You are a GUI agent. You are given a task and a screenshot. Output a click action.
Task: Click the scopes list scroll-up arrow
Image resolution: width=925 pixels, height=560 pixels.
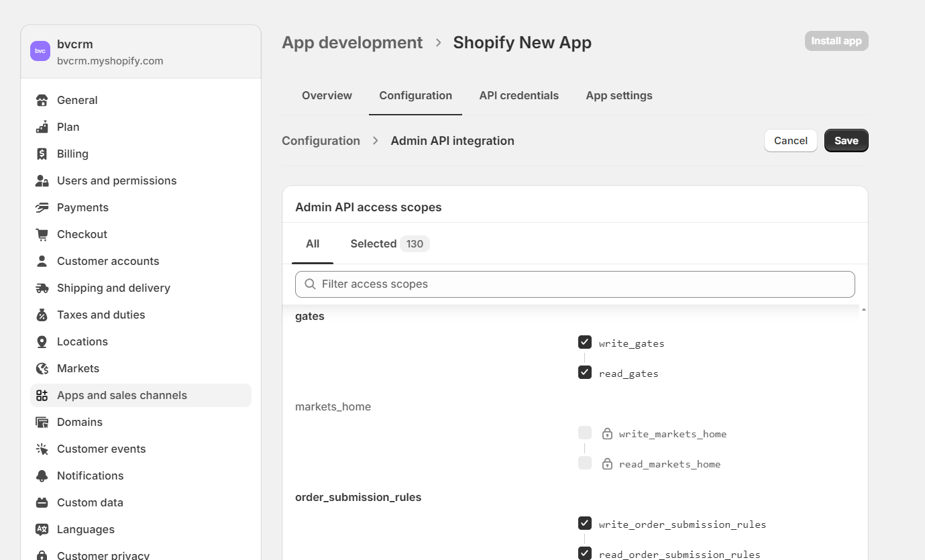tap(863, 310)
